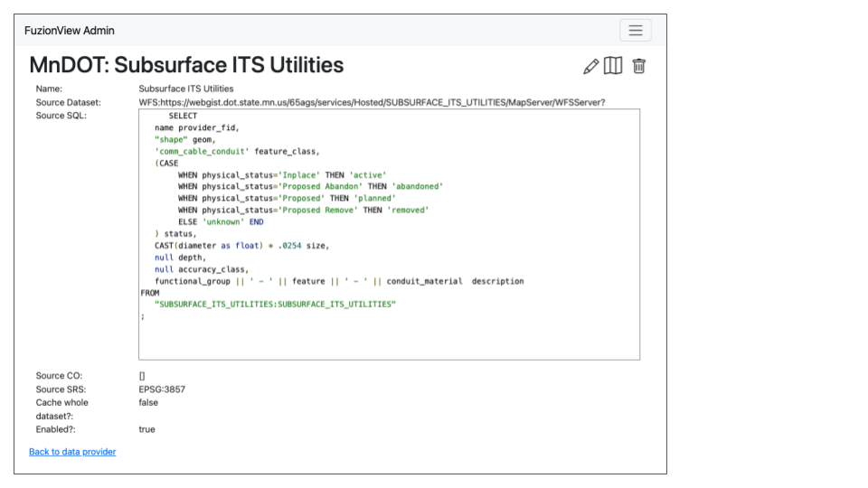Select the Name value Subsurface ITS Utilities

186,89
